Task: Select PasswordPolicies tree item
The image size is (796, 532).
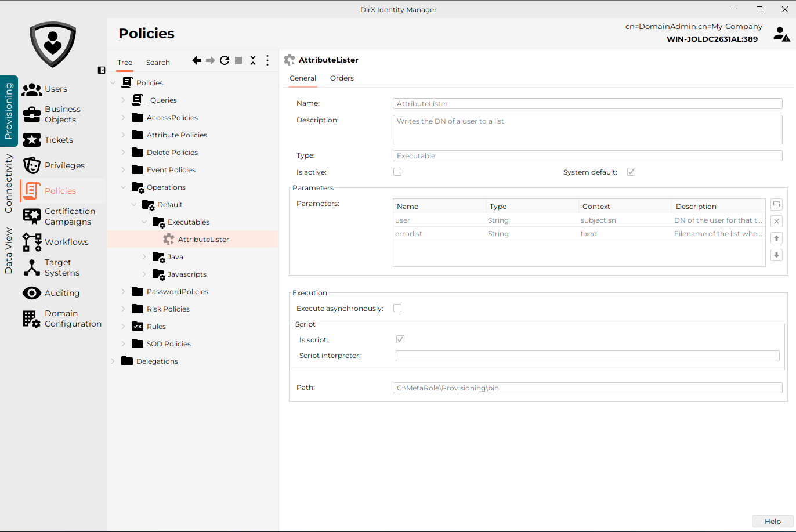Action: coord(177,291)
